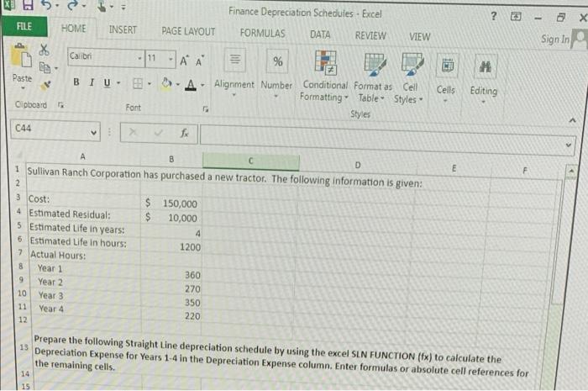Select Year 1 hours cell 360
The height and width of the screenshot is (391, 588).
171,275
